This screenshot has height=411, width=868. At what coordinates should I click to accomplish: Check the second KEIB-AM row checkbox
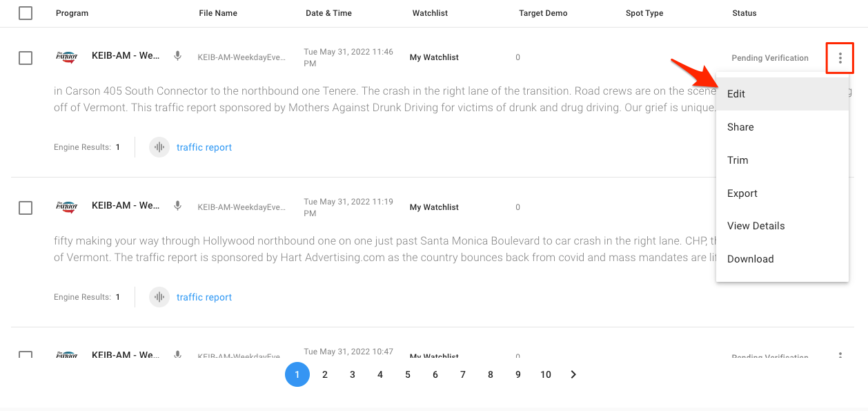[26, 208]
